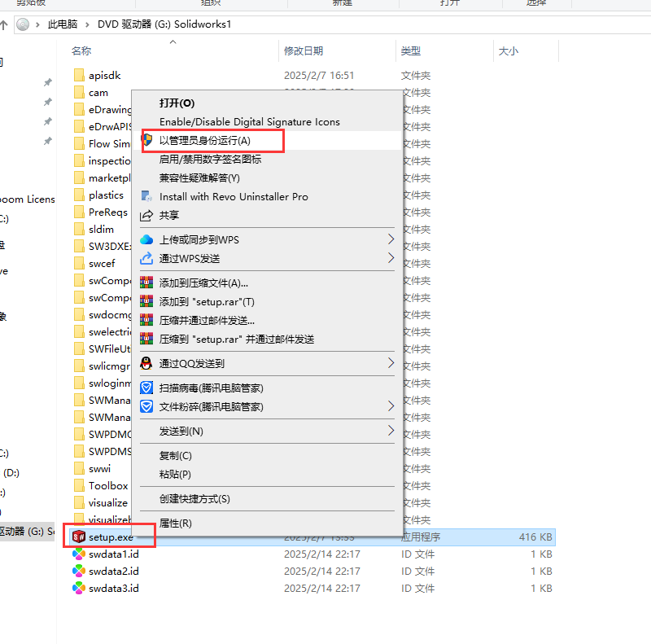This screenshot has height=644, width=651.
Task: Click the Revo Uninstaller Pro icon
Action: pos(146,196)
